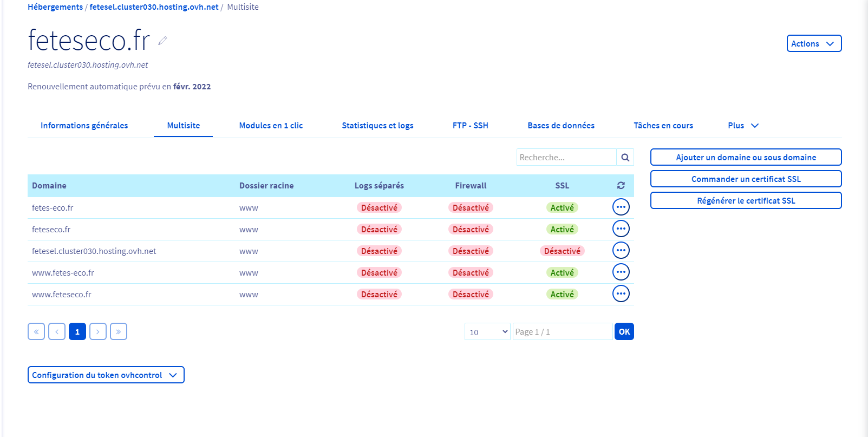Open the options menu for www.fetes-eco.fr
This screenshot has height=437, width=868.
coord(621,272)
